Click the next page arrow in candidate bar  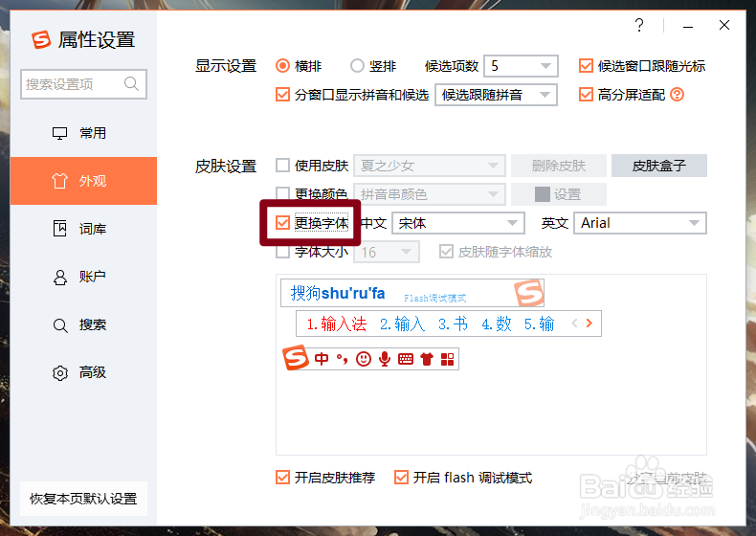point(589,324)
